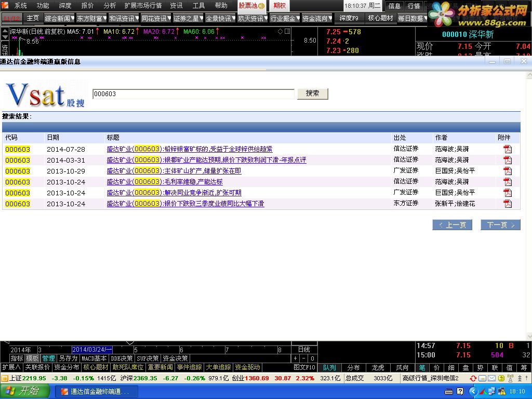The image size is (532, 399).
Task: Switch to the 股票池 tab
Action: [251, 6]
